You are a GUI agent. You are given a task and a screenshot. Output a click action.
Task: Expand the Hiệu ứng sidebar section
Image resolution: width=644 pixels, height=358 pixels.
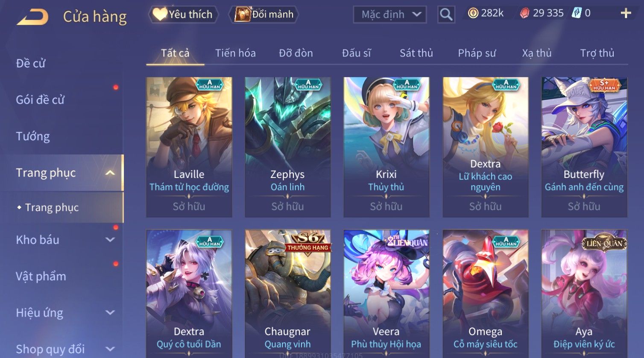tap(110, 312)
